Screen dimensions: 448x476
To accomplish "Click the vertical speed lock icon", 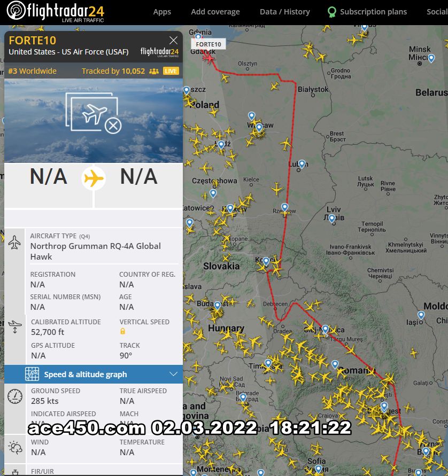I will 123,331.
